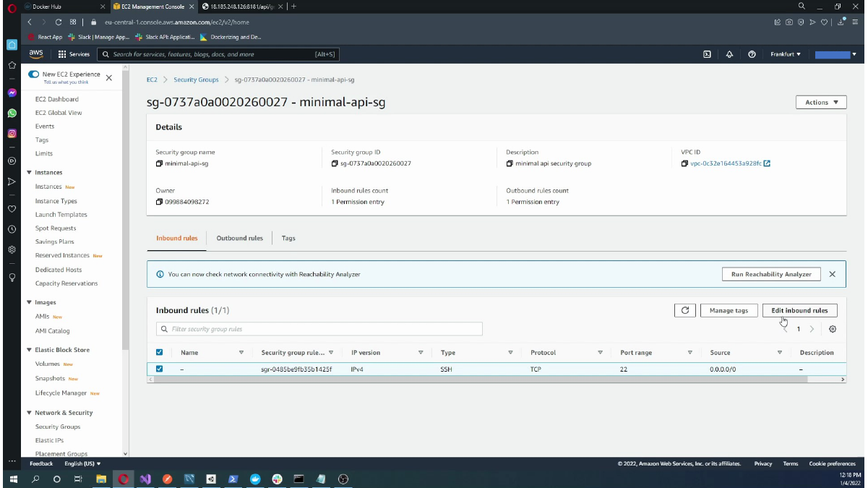Open Windows Start menu

tap(13, 479)
